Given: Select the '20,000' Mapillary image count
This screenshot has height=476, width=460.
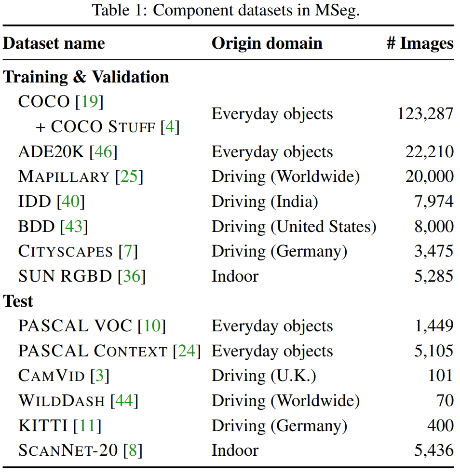Looking at the screenshot, I should click(x=430, y=177).
